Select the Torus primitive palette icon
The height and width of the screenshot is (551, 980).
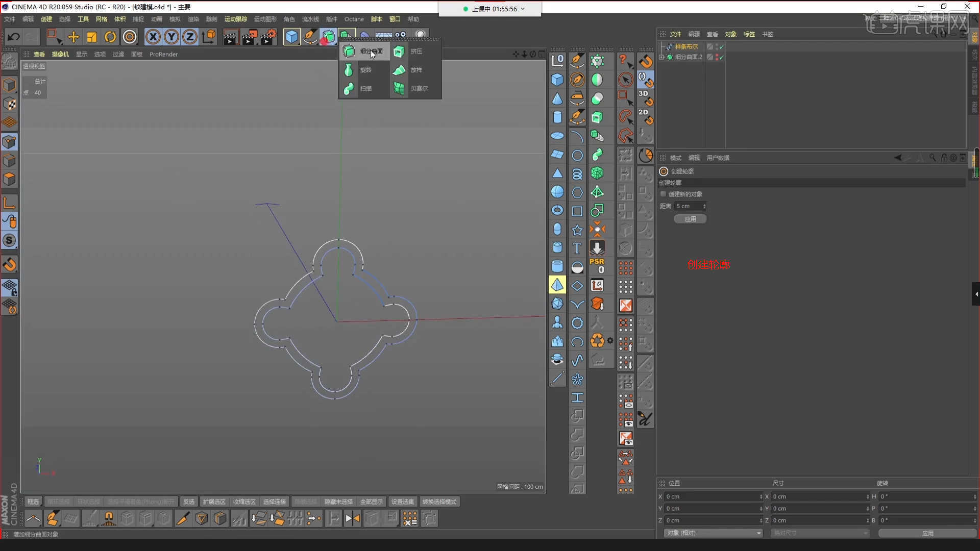[557, 210]
